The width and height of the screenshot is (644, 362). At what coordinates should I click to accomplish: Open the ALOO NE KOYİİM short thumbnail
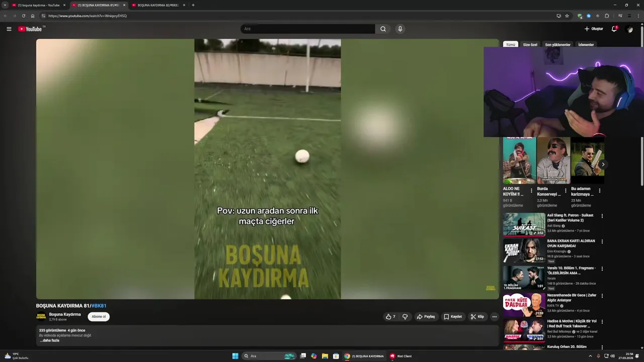(519, 160)
